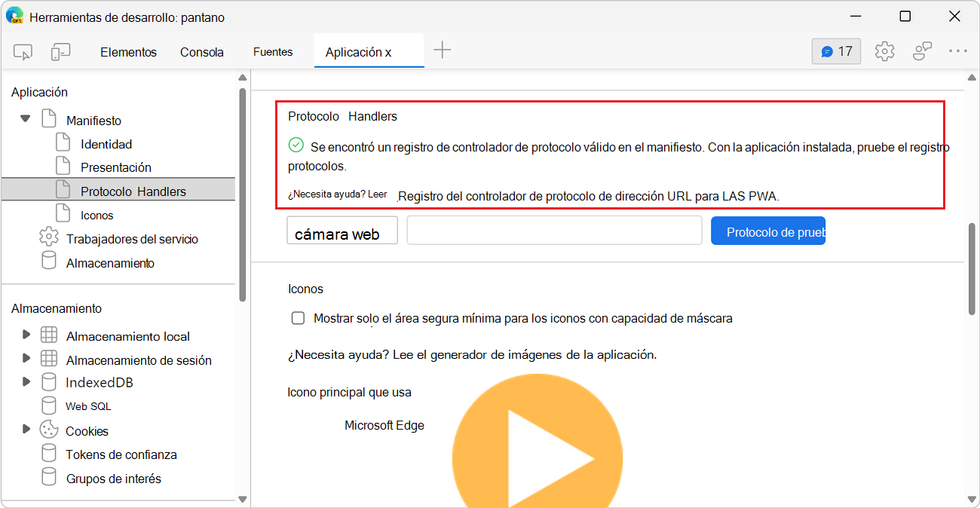980x508 pixels.
Task: Click the community help icon
Action: (921, 51)
